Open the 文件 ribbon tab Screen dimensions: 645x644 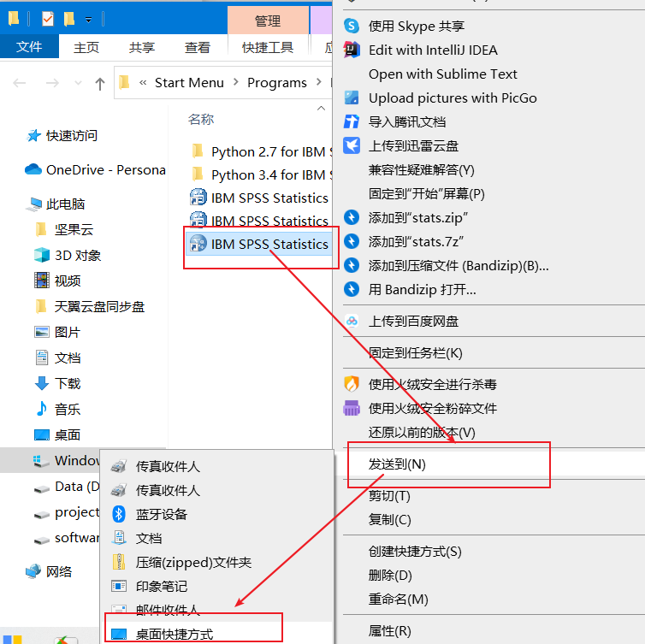[x=29, y=46]
